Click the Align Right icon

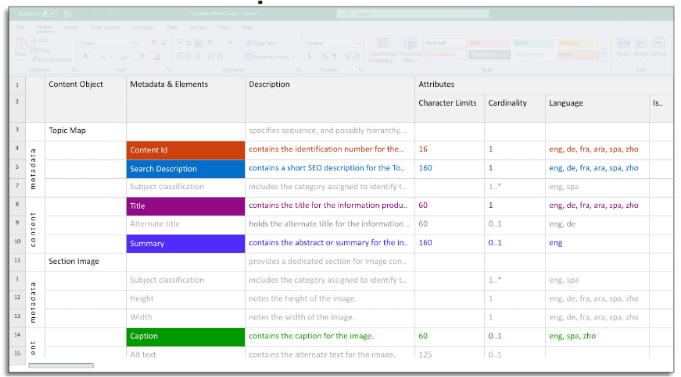[198, 56]
